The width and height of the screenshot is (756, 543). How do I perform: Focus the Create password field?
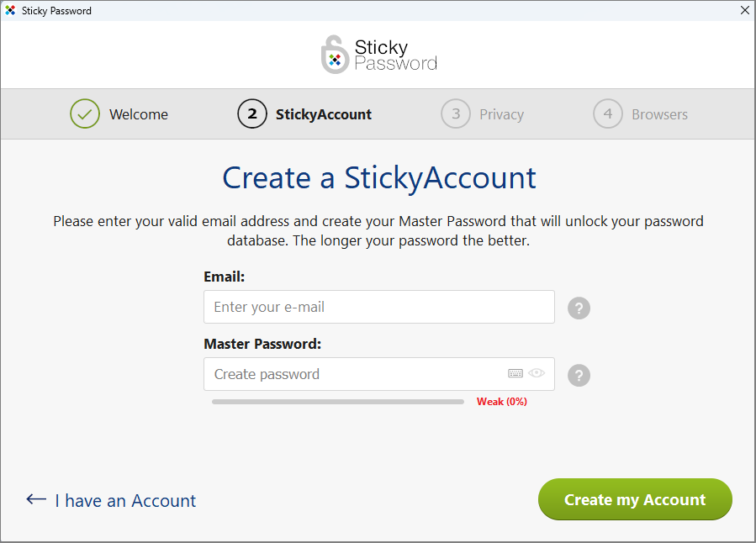(x=353, y=373)
